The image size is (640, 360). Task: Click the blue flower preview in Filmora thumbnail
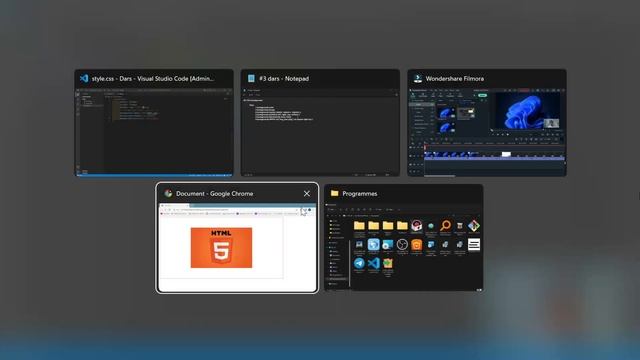pyautogui.click(x=527, y=111)
